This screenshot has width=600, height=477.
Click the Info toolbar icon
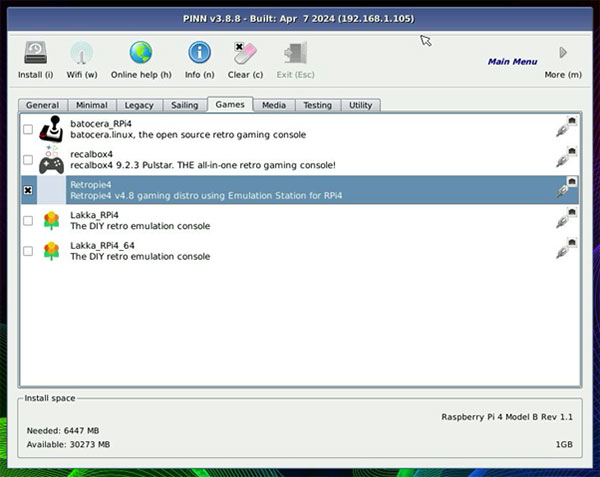pyautogui.click(x=200, y=53)
